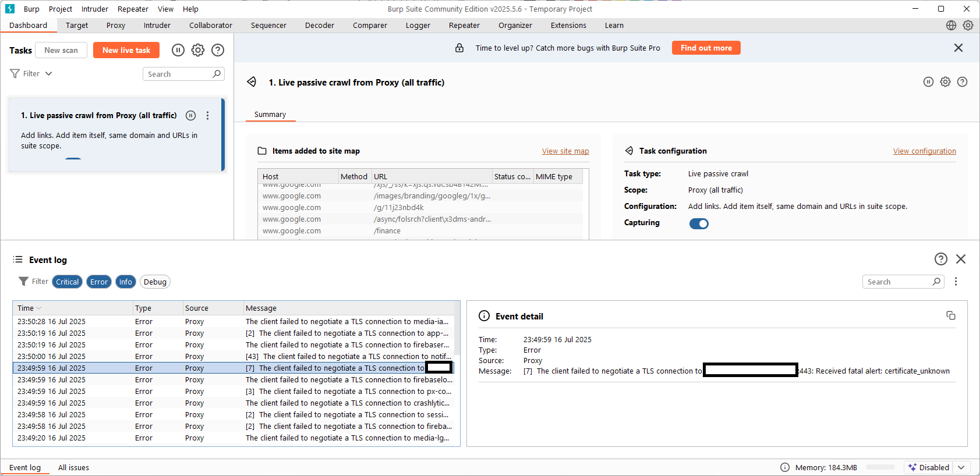Switch to the Intruder tab
980x476 pixels.
pyautogui.click(x=157, y=25)
